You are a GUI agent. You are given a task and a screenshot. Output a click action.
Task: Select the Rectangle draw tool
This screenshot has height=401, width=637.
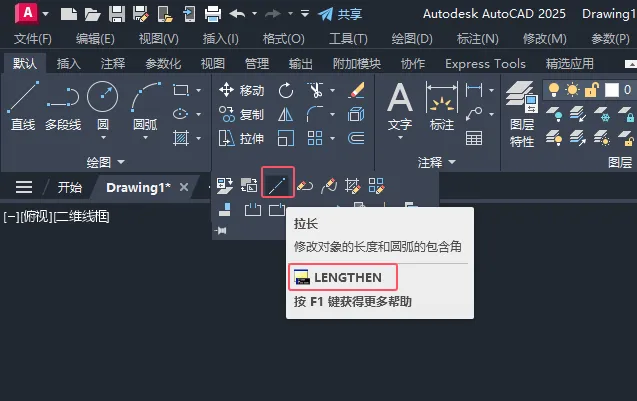(x=181, y=90)
